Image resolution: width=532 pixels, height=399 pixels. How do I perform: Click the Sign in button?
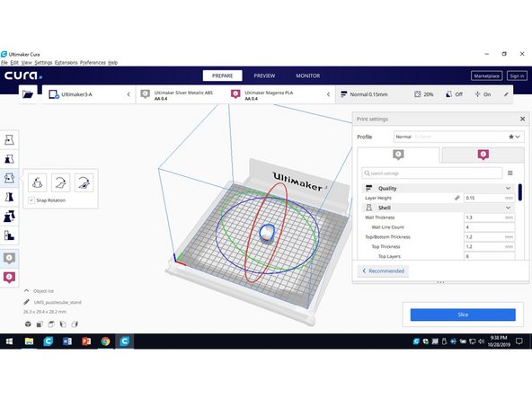[x=517, y=75]
